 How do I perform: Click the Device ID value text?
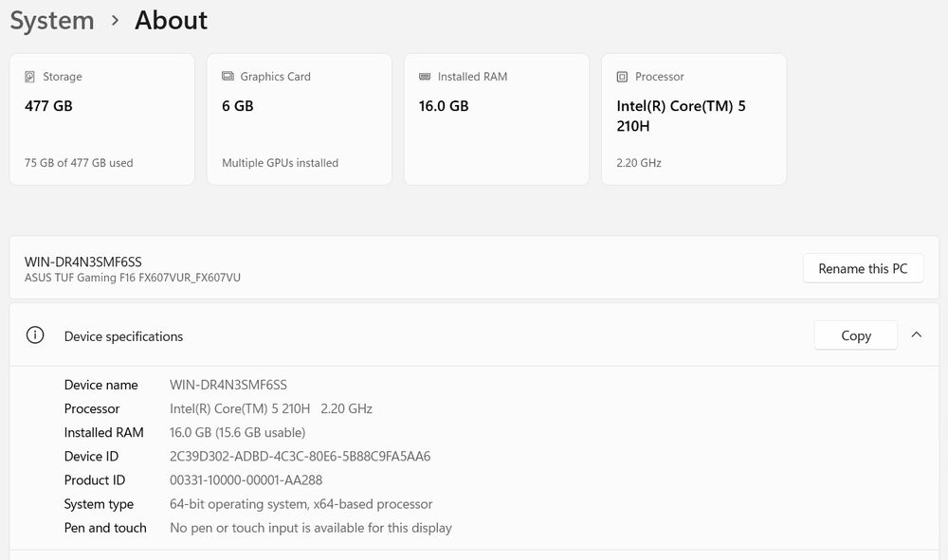(x=300, y=457)
